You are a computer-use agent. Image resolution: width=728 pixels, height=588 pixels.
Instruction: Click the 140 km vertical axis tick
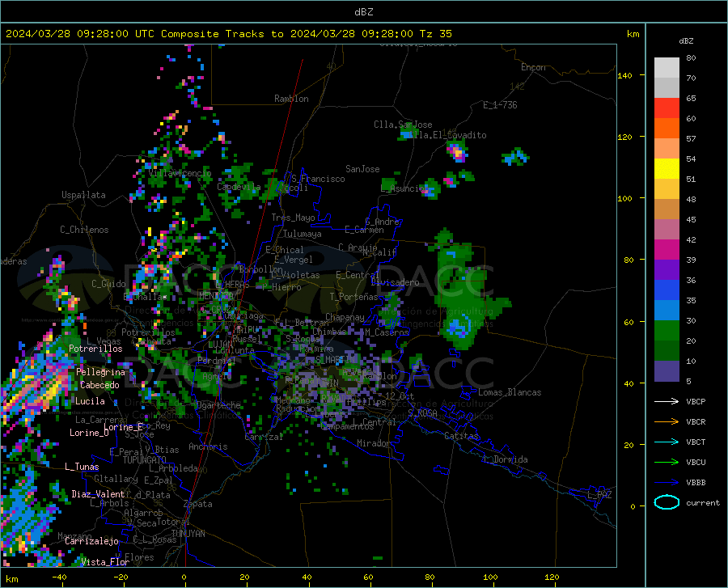point(625,76)
